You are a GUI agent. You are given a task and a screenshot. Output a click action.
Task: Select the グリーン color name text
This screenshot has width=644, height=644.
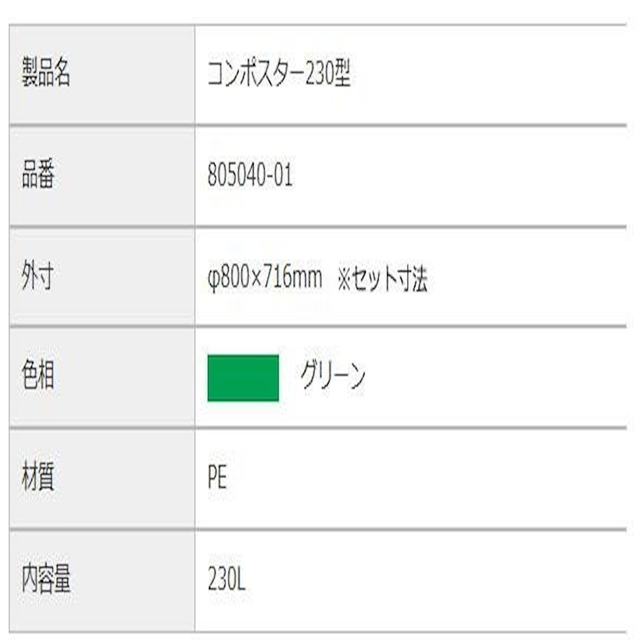tap(333, 377)
